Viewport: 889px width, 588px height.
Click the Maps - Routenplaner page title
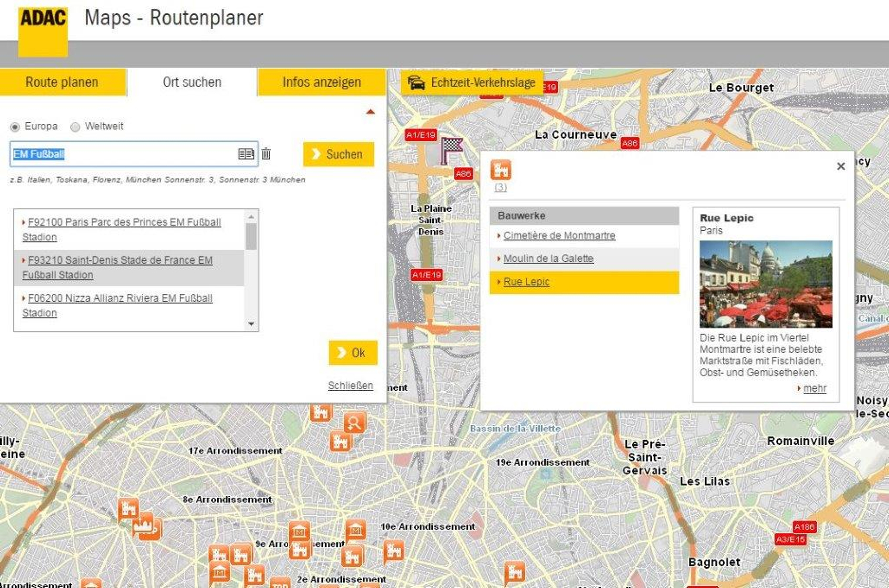click(x=174, y=18)
